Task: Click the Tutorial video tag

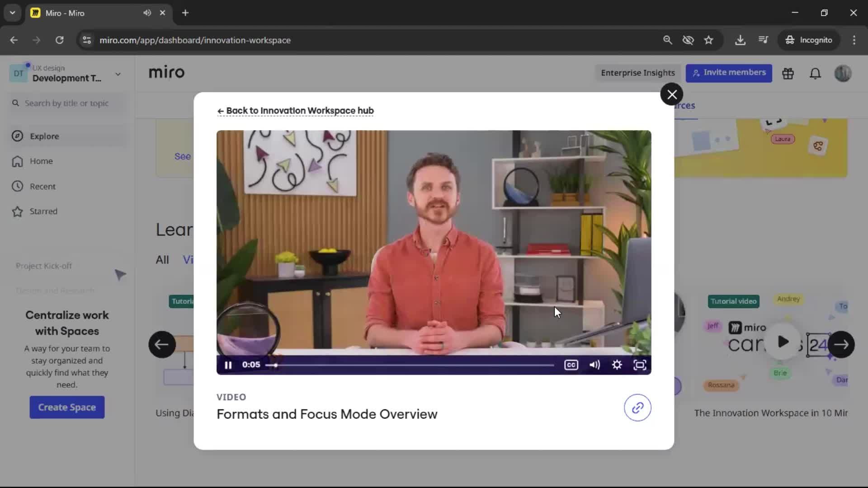Action: click(733, 301)
